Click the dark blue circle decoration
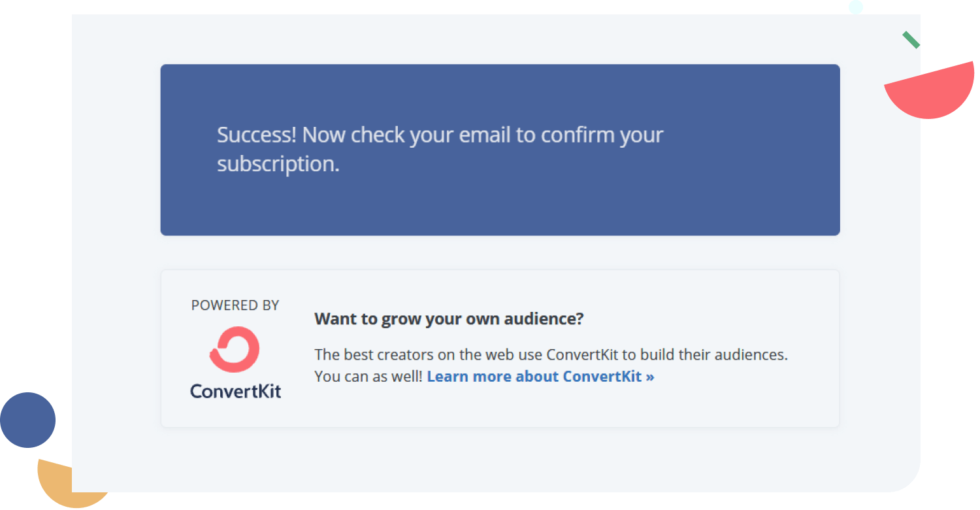Image resolution: width=980 pixels, height=510 pixels. (27, 420)
